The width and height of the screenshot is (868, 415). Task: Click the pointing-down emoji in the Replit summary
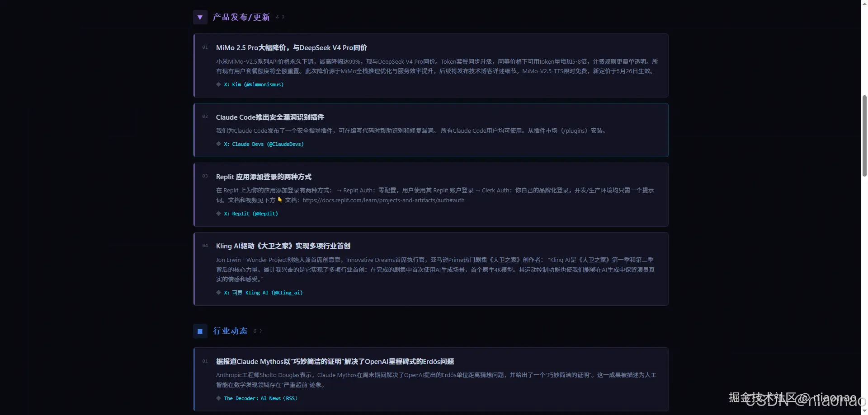click(280, 200)
